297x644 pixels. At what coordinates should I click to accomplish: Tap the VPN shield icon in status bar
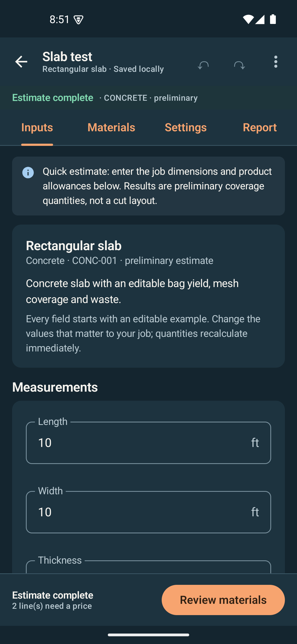(x=79, y=20)
